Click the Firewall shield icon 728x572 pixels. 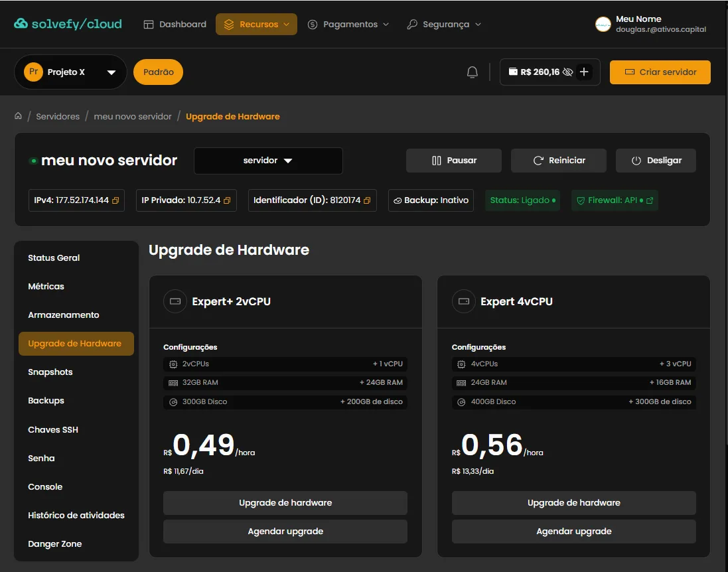[581, 200]
